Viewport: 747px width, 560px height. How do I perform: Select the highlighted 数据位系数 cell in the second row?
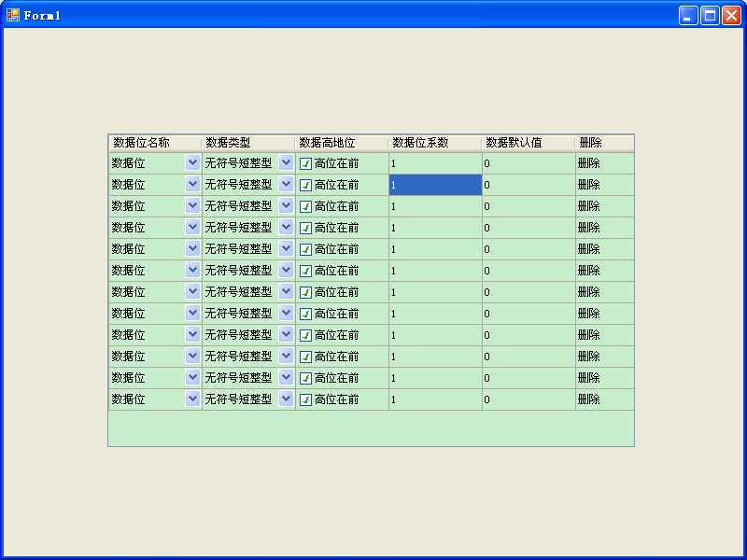(x=434, y=184)
